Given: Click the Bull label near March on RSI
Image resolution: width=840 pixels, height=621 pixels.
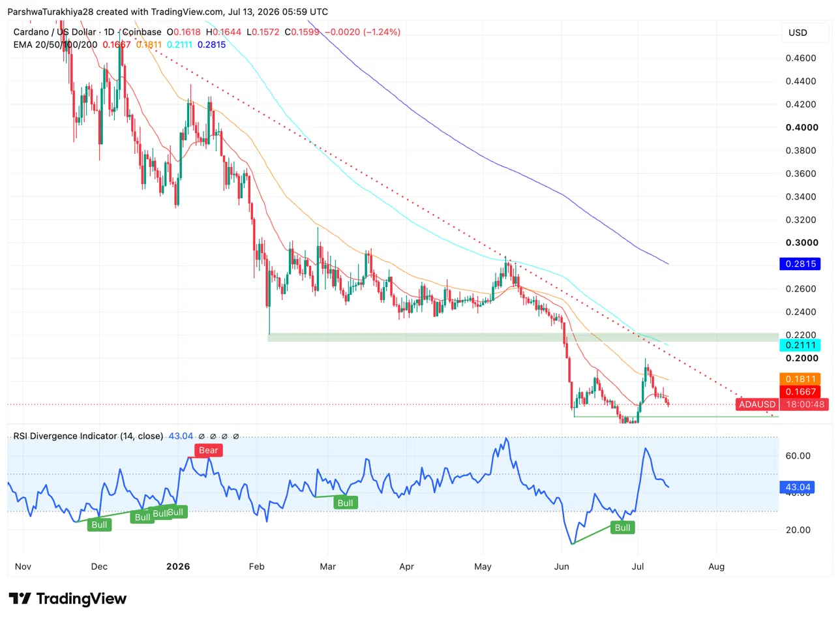Looking at the screenshot, I should [x=345, y=502].
